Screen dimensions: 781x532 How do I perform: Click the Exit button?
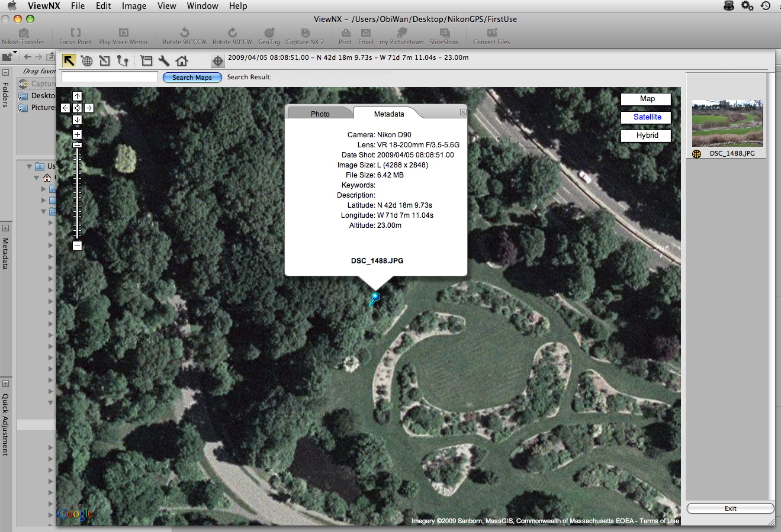pos(731,508)
